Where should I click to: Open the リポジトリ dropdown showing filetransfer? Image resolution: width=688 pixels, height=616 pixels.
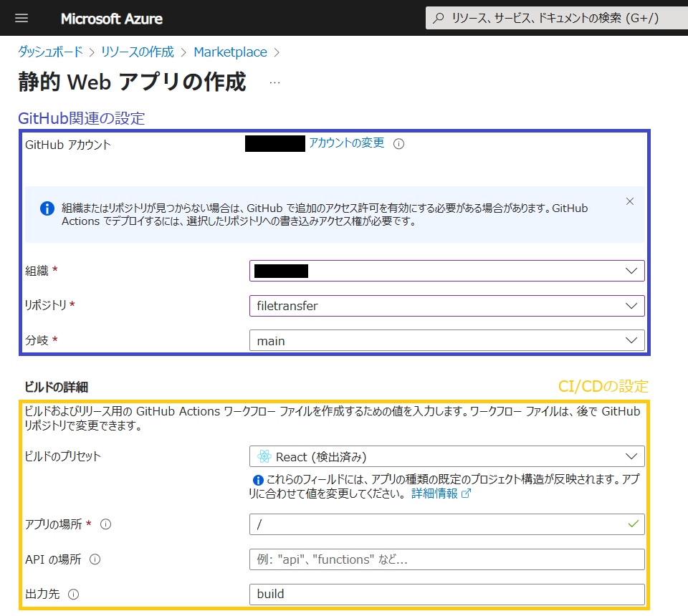pos(446,306)
